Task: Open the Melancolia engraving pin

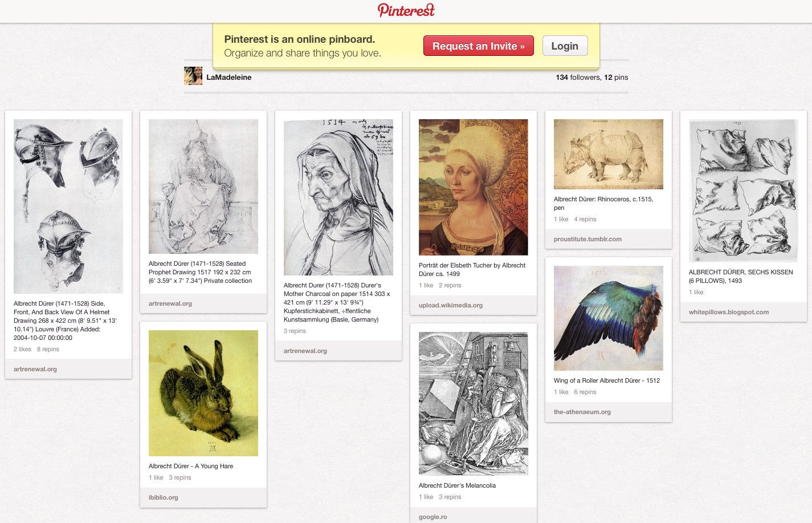Action: tap(474, 404)
